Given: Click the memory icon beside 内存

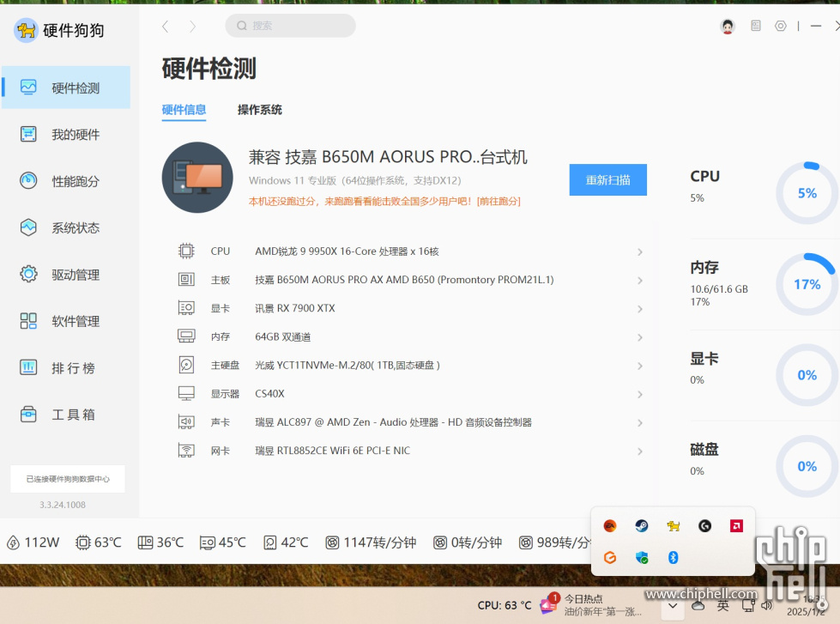Looking at the screenshot, I should tap(186, 336).
